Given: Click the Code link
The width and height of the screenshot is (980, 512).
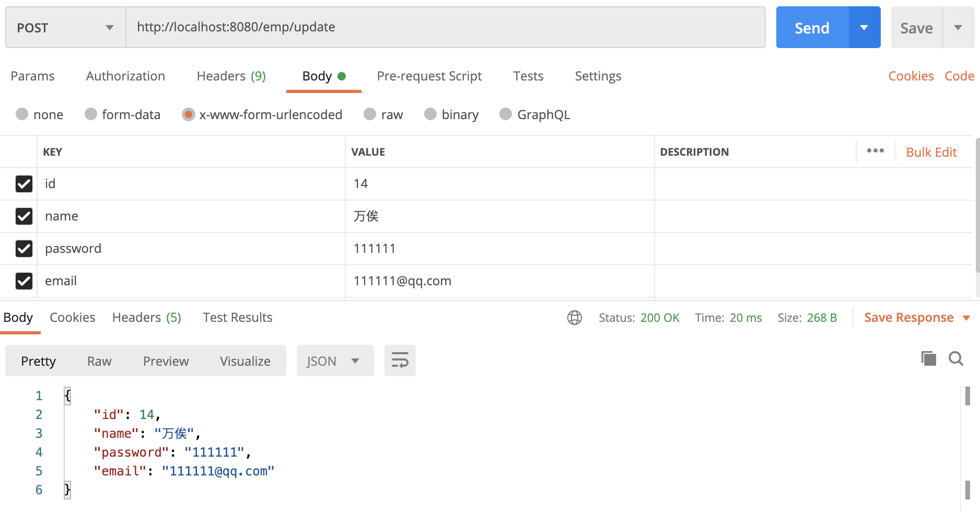Looking at the screenshot, I should (x=959, y=76).
